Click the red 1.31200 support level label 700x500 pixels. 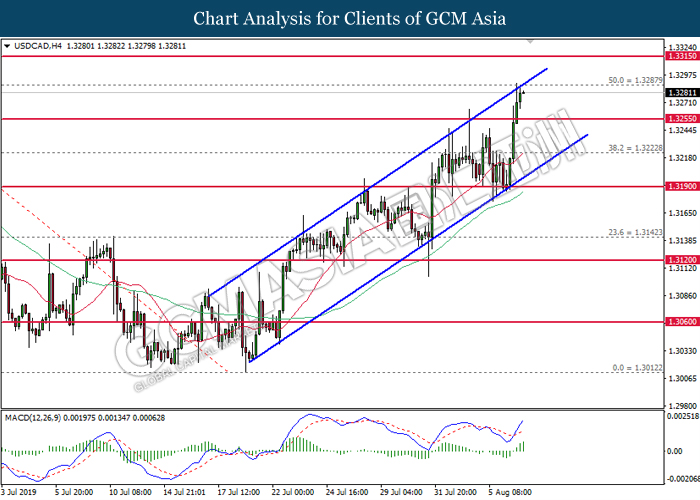pos(681,259)
